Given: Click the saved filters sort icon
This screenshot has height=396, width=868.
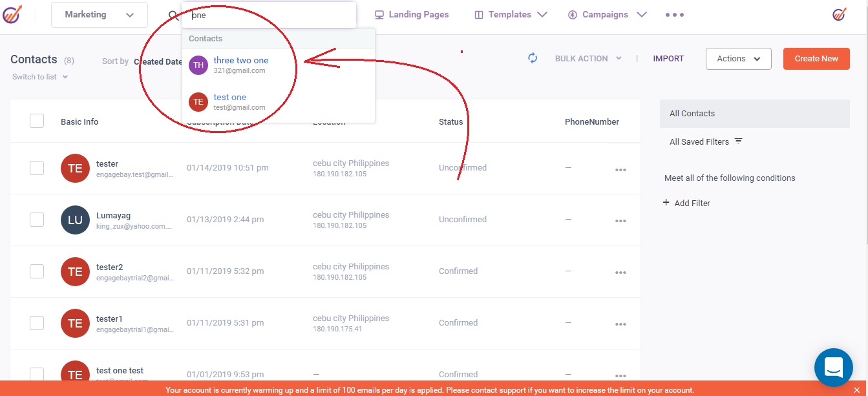Looking at the screenshot, I should (x=739, y=141).
